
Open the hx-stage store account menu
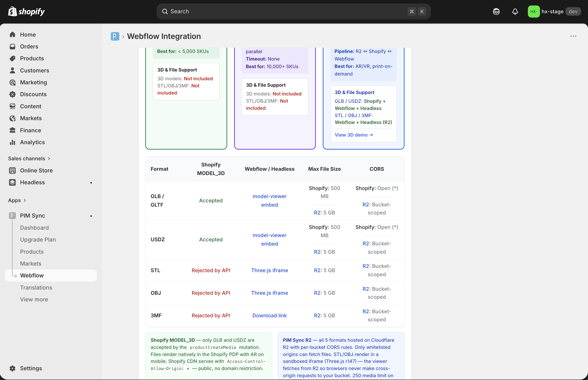(x=554, y=12)
